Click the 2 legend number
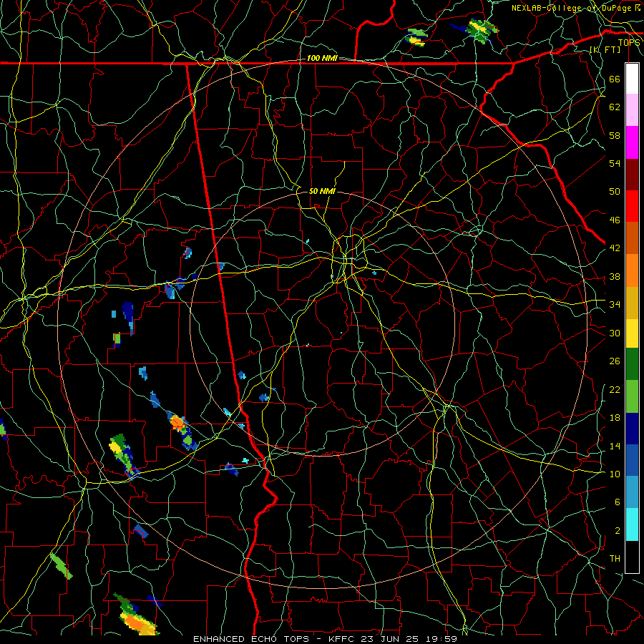Viewport: 644px width, 644px height. click(617, 531)
